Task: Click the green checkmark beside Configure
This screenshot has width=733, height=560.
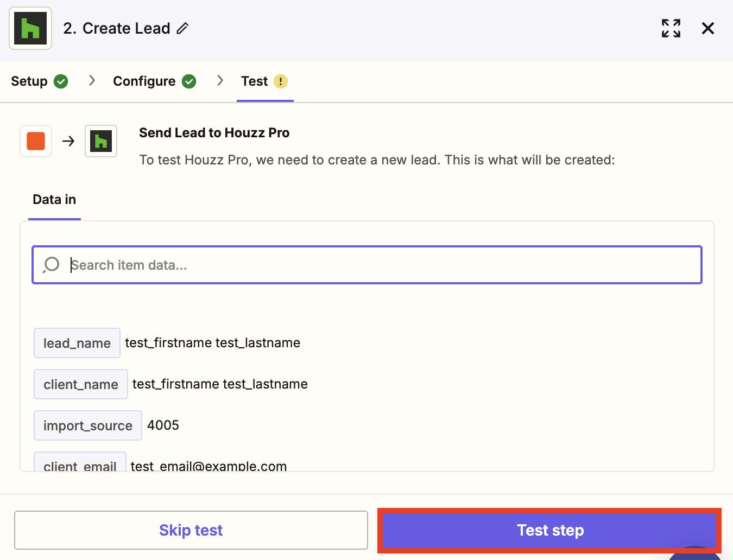Action: click(188, 81)
